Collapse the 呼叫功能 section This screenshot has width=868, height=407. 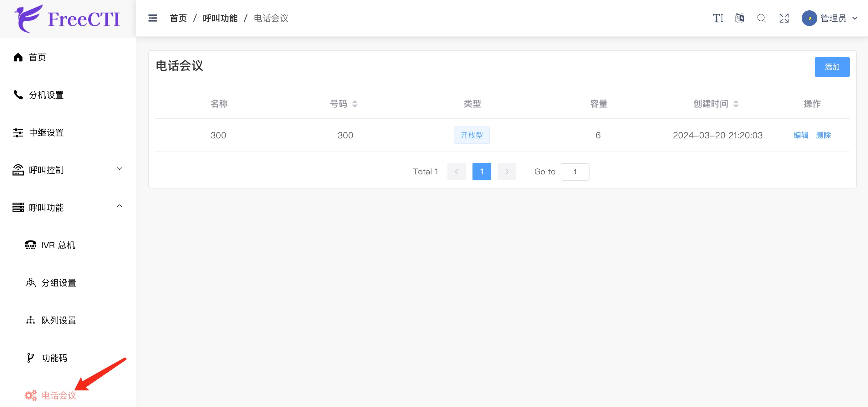pos(119,206)
